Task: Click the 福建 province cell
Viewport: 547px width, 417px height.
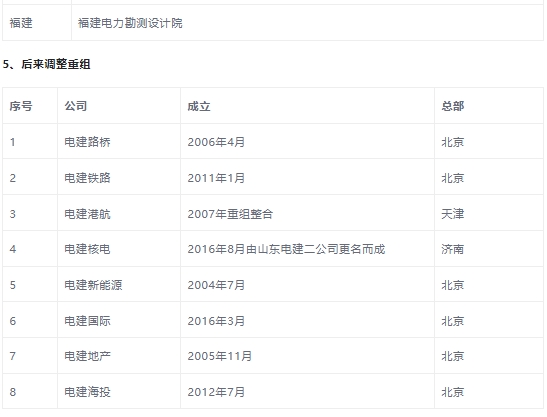Action: click(x=21, y=23)
